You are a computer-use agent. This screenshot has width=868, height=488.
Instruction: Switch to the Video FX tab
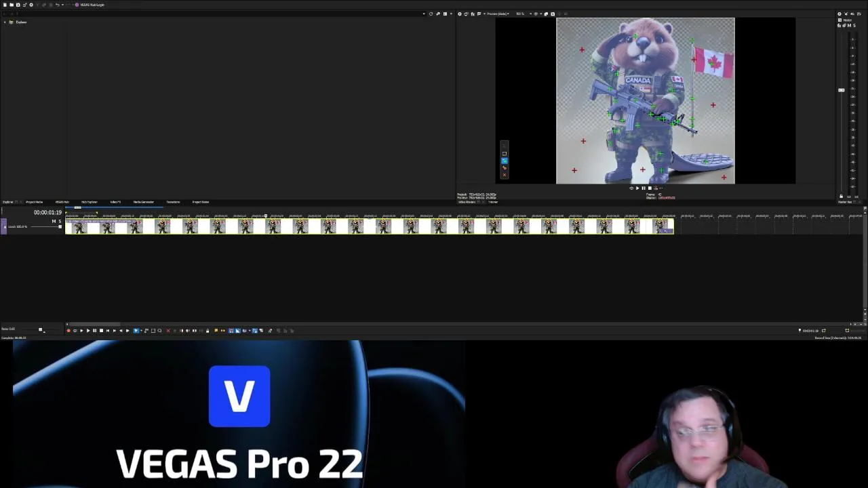115,202
